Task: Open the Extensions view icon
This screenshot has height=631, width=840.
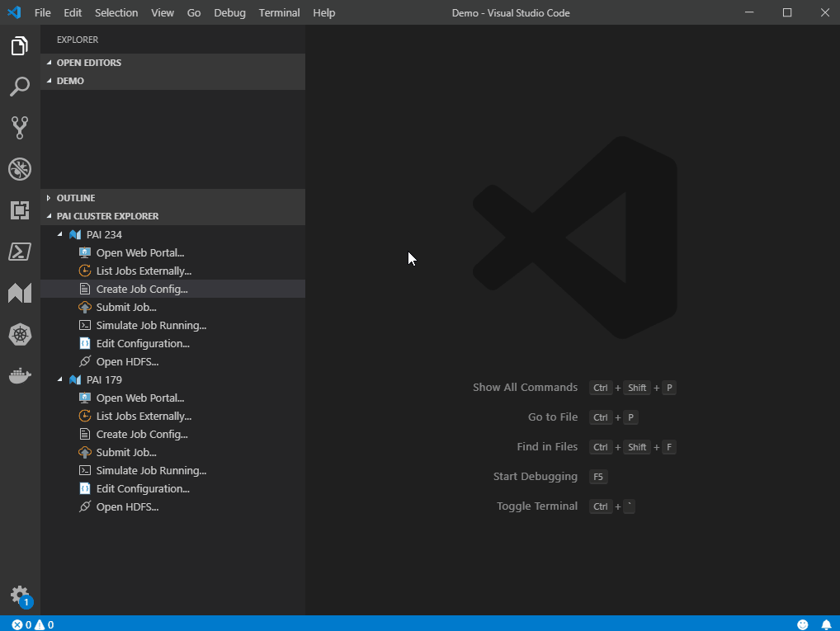Action: [20, 210]
